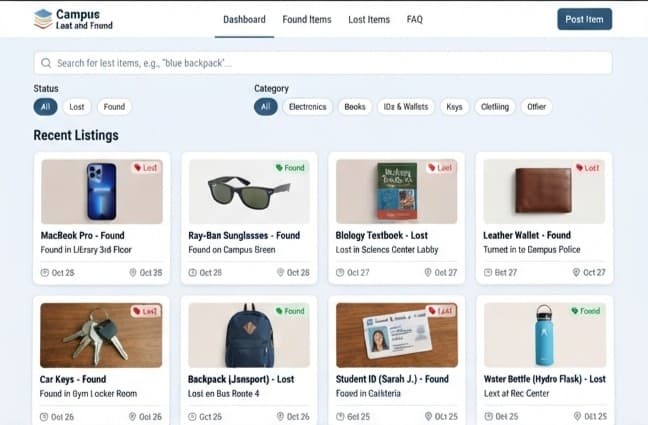Open the Biology Textbook - Lost listing title

pos(381,235)
